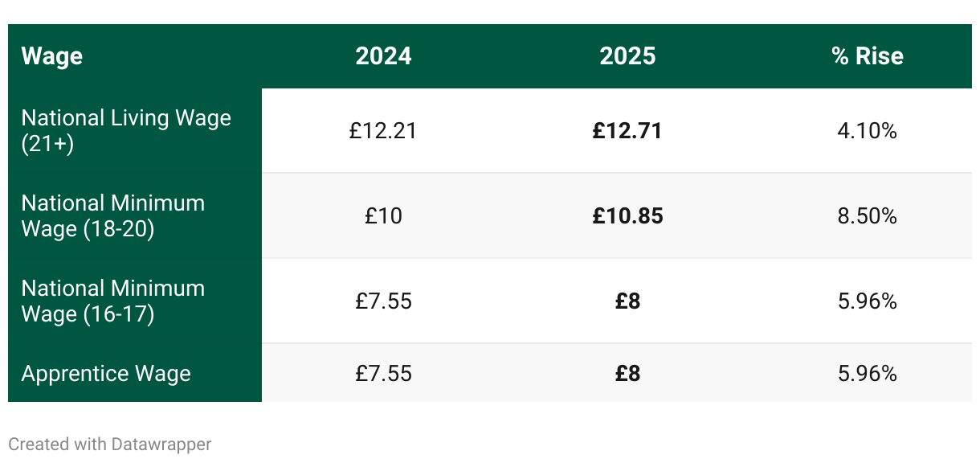Click the 4.10% rise cell

(x=867, y=131)
